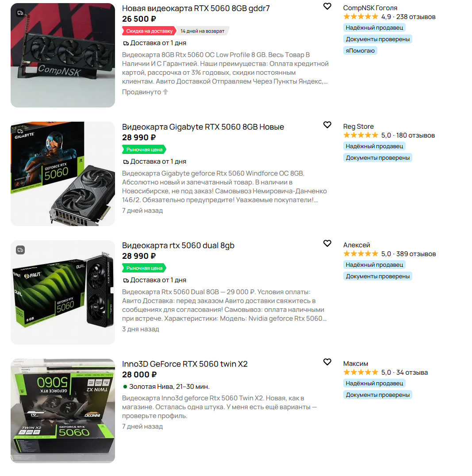Open listing Видеокарта rtx 5060 dual 8gb
Viewport: 472px width, 476px height.
(178, 246)
